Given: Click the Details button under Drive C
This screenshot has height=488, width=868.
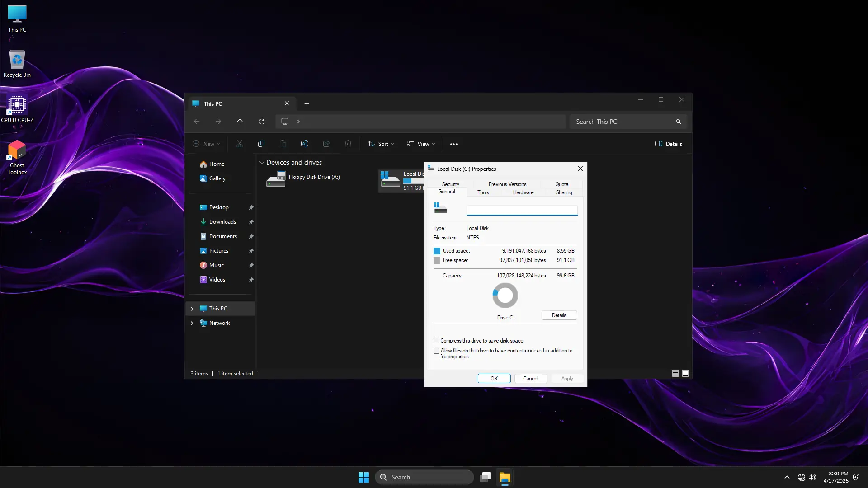Looking at the screenshot, I should (x=559, y=315).
